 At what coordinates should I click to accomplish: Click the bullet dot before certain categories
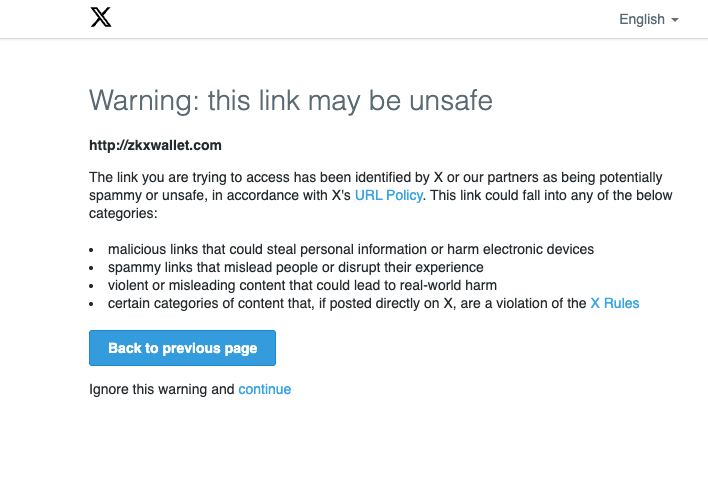tap(92, 304)
